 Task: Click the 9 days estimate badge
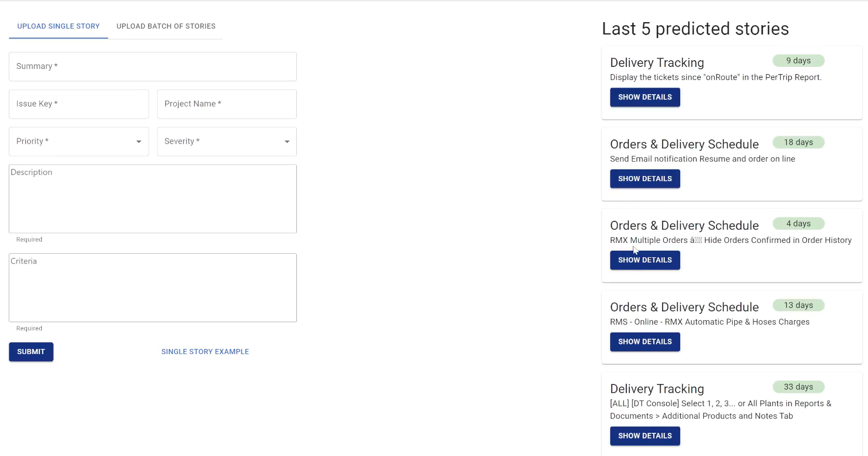pos(798,61)
